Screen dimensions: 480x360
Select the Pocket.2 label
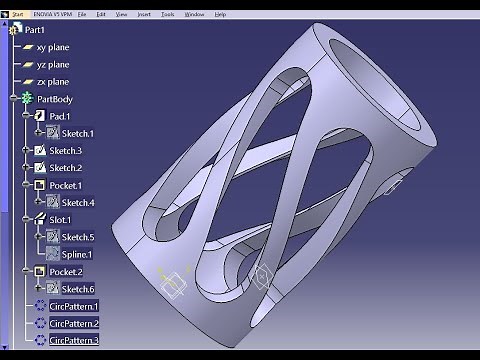point(66,272)
